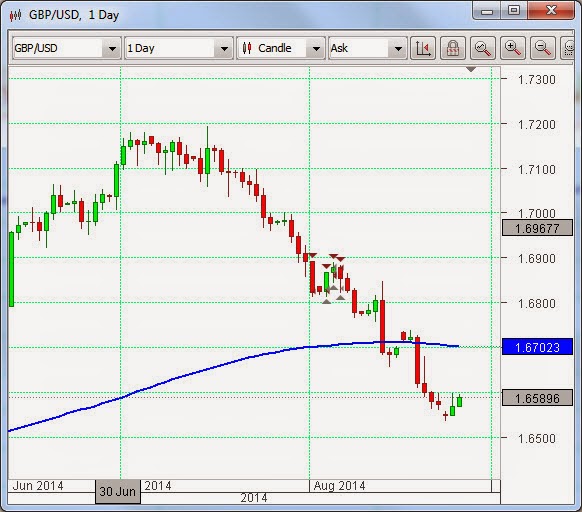
Task: Maximize the GBP/USD chart window
Action: coord(514,10)
